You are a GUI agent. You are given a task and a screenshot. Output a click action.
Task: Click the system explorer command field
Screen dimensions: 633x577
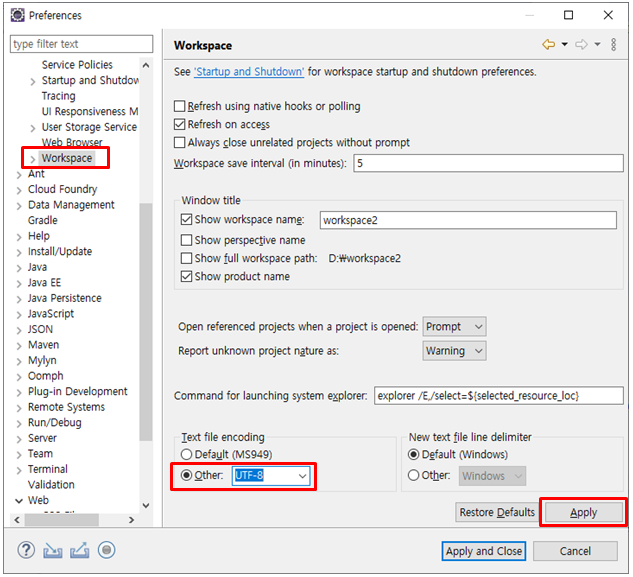pyautogui.click(x=499, y=396)
